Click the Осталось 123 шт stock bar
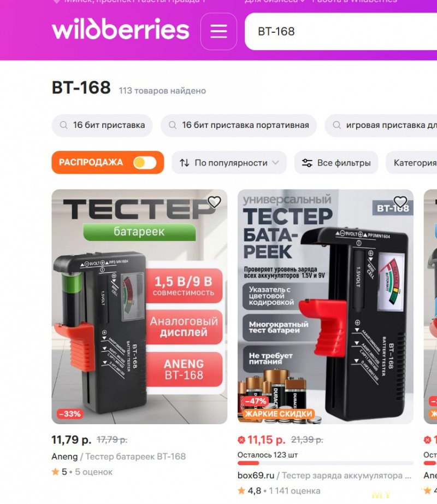The width and height of the screenshot is (437, 504). (x=325, y=463)
